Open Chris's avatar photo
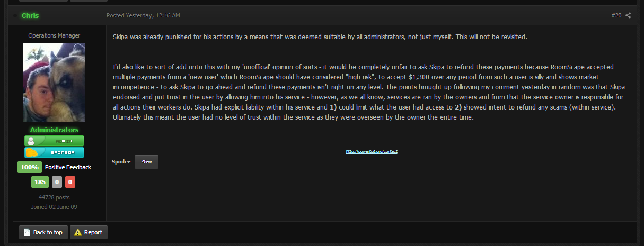This screenshot has height=246, width=644. click(x=54, y=83)
